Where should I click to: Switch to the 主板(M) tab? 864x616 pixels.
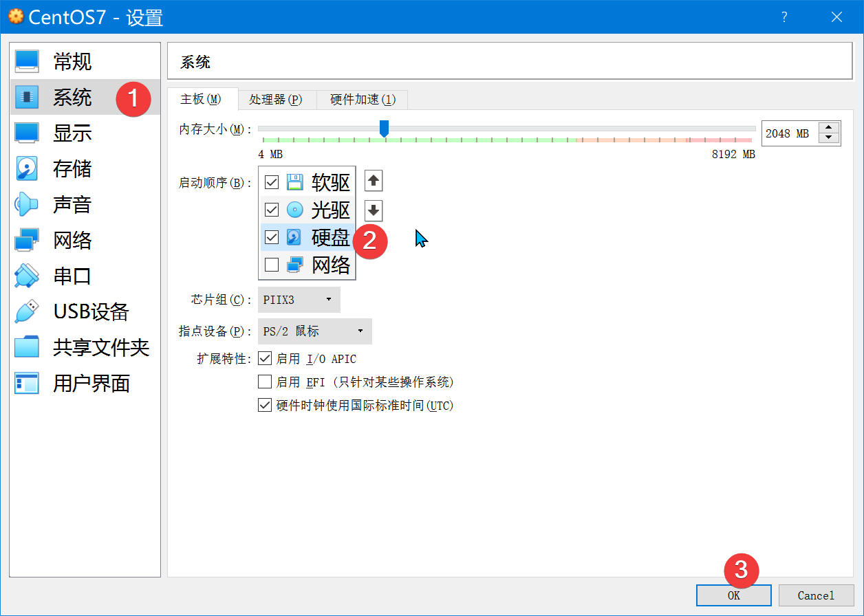pos(202,99)
